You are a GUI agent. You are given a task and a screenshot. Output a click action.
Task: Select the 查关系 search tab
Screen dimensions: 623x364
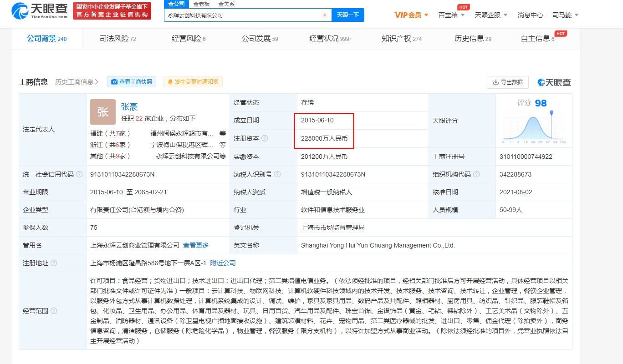pos(226,4)
